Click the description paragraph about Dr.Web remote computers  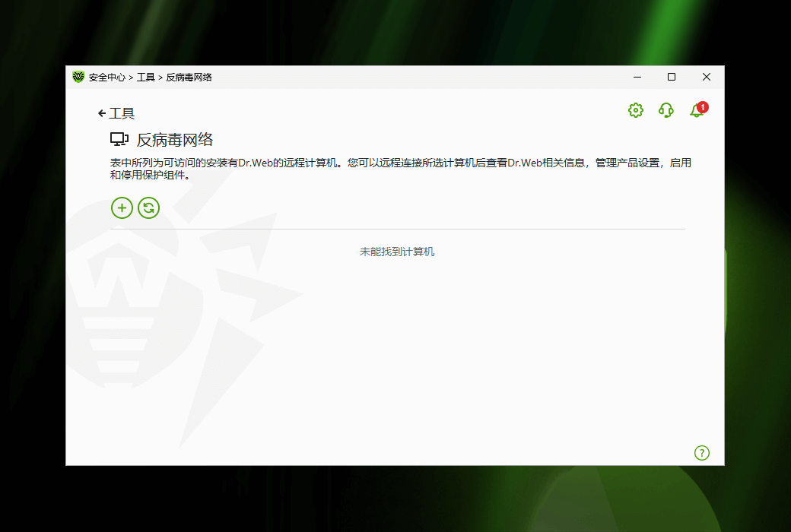pyautogui.click(x=401, y=169)
